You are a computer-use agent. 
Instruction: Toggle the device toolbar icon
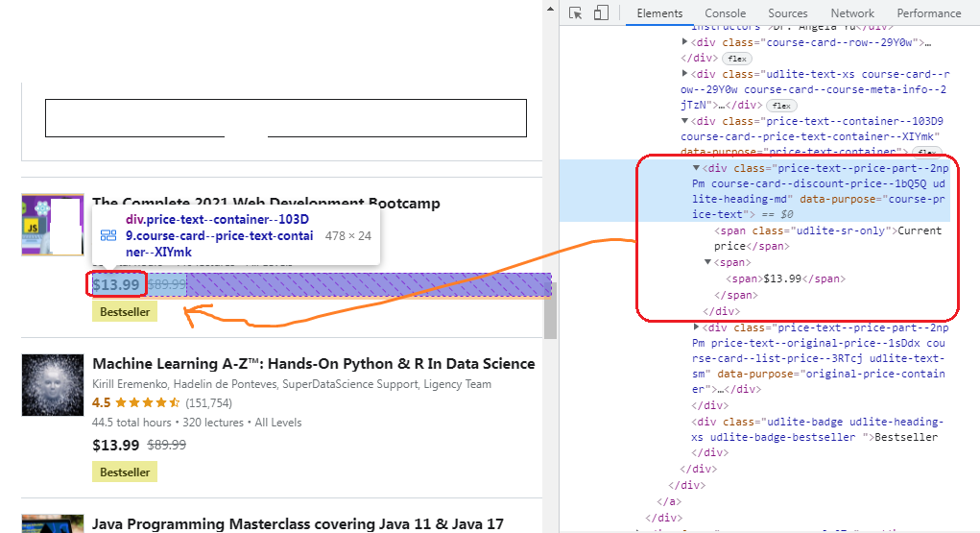point(601,13)
